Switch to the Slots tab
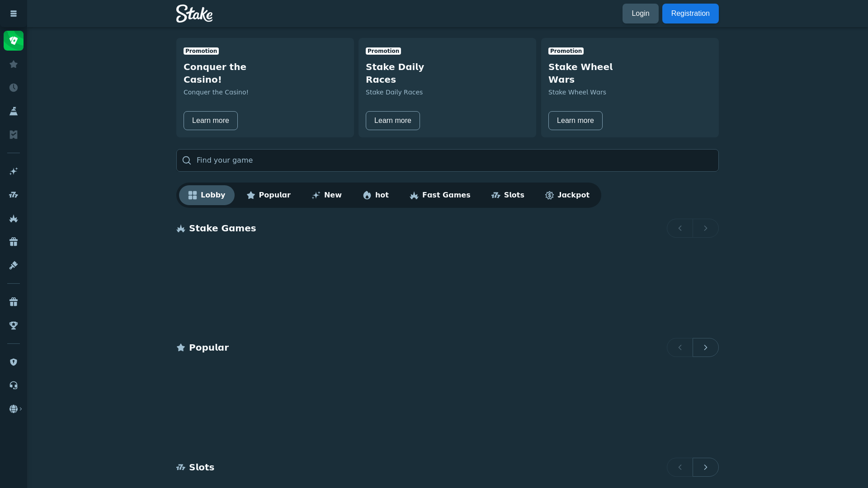This screenshot has width=868, height=488. click(508, 195)
